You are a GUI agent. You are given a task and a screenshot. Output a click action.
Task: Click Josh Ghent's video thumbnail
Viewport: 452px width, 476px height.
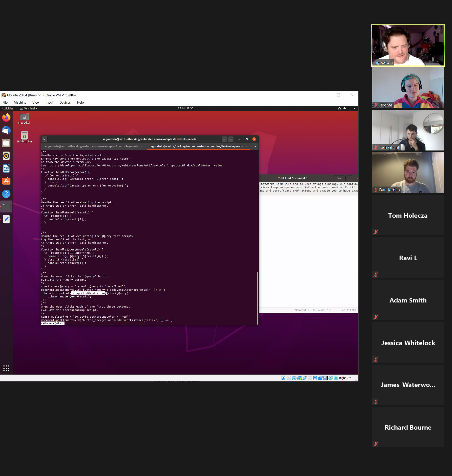point(408,130)
